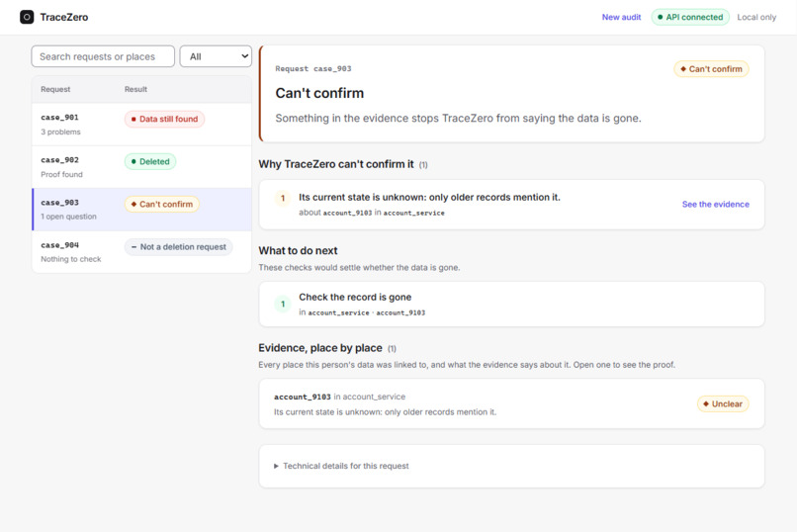Screen dimensions: 797x532
Task: Click the Result column header
Action: click(x=135, y=89)
